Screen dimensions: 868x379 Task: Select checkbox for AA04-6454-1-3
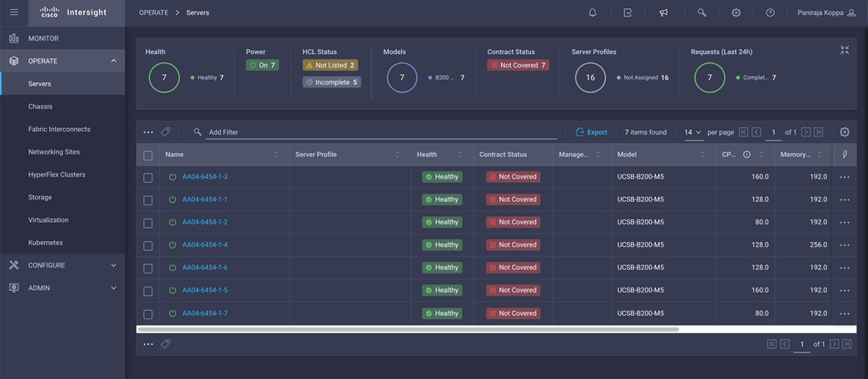148,177
